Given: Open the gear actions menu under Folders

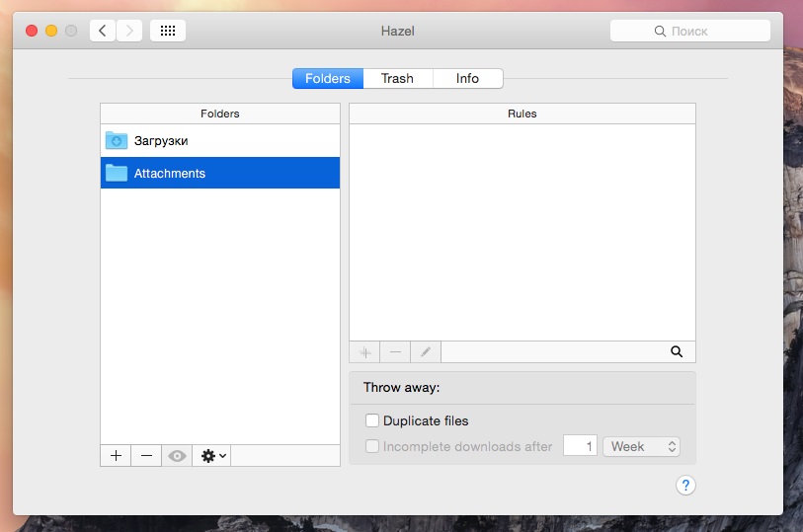Looking at the screenshot, I should 212,456.
